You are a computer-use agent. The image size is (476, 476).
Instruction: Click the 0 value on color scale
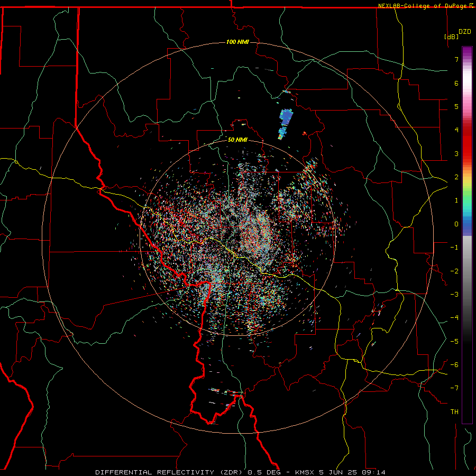456,224
